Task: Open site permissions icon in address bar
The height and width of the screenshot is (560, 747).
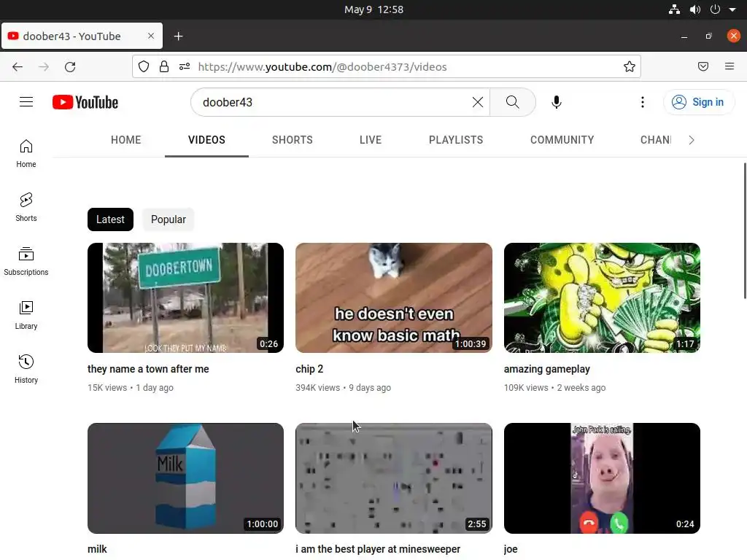Action: (185, 66)
